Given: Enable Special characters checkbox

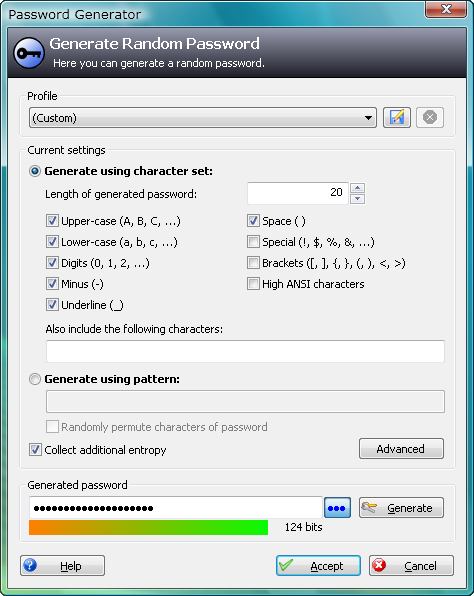Looking at the screenshot, I should 253,242.
